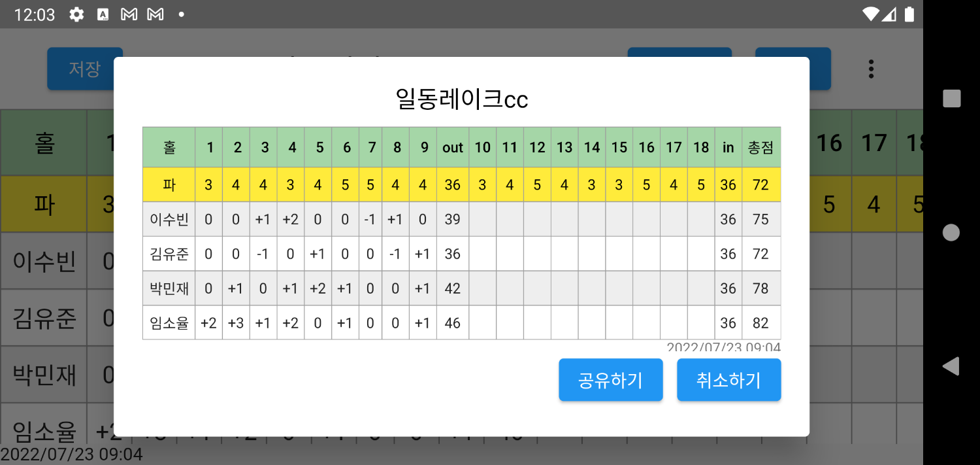The height and width of the screenshot is (465, 980).
Task: Tap the yellow 파 par row header
Action: tap(169, 184)
